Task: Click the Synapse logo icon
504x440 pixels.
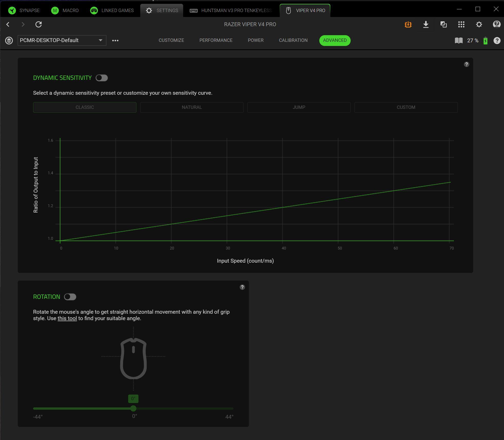Action: [x=12, y=11]
